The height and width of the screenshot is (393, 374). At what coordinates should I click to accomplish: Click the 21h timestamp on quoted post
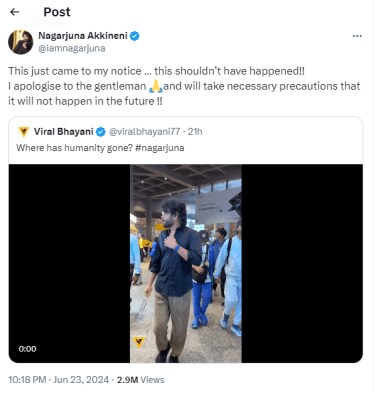tap(195, 132)
